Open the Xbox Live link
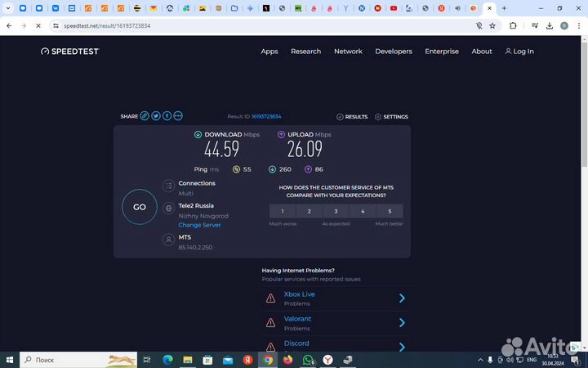The height and width of the screenshot is (368, 588). [299, 294]
